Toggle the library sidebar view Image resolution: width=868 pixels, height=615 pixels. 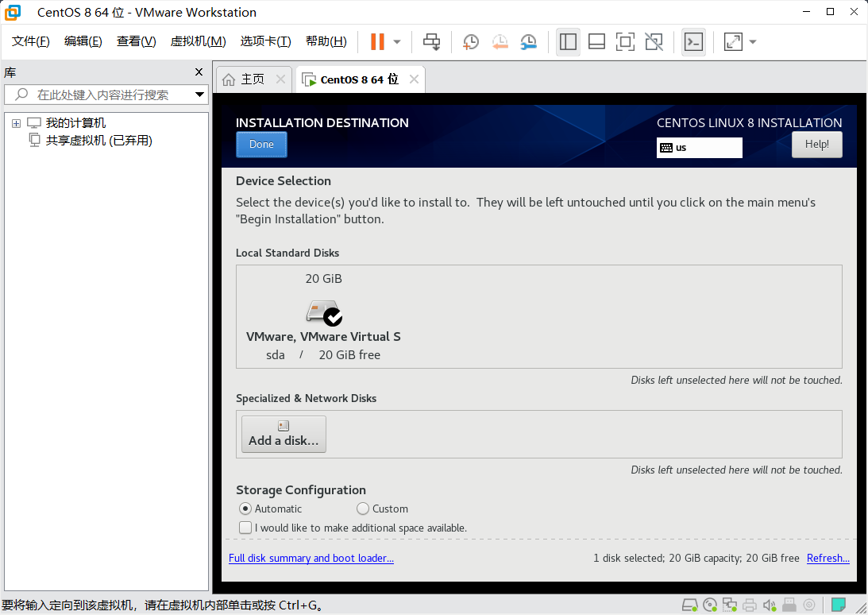[568, 41]
